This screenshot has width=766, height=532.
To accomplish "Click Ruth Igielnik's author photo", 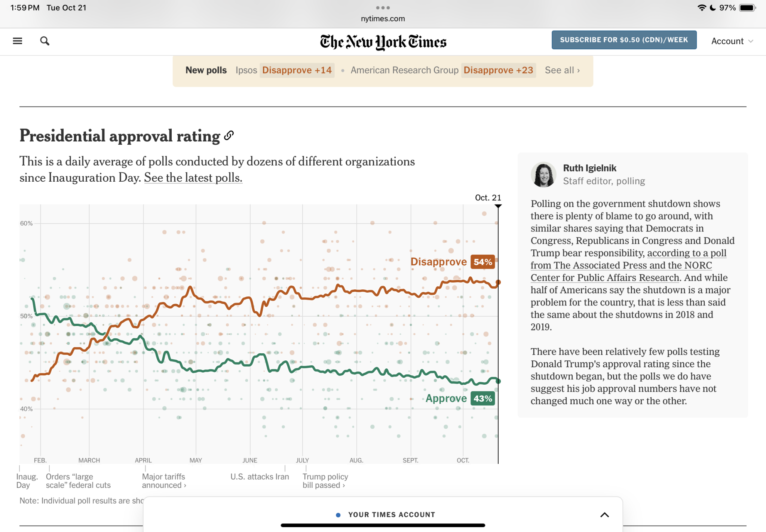I will click(543, 175).
